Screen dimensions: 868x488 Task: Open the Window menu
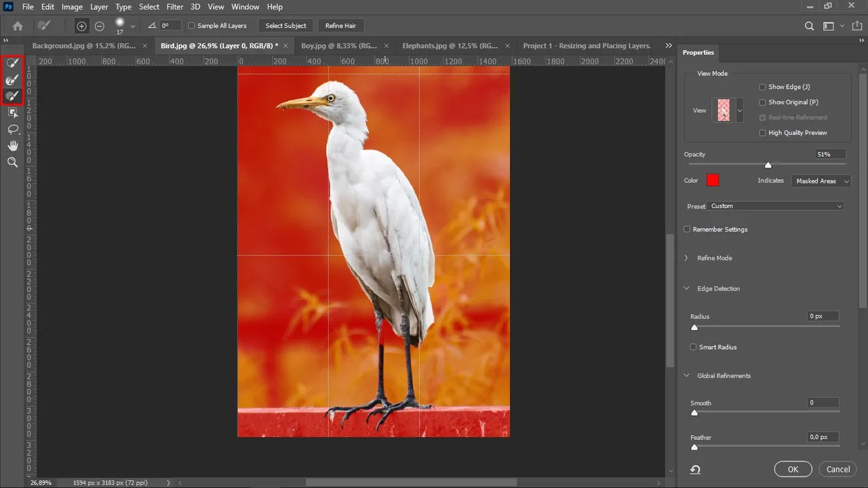click(245, 7)
